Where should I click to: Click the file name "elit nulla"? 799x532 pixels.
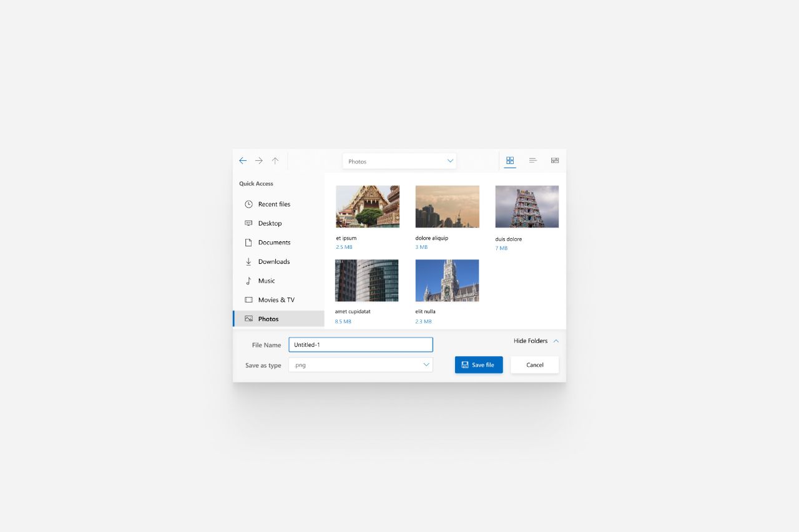pyautogui.click(x=426, y=311)
